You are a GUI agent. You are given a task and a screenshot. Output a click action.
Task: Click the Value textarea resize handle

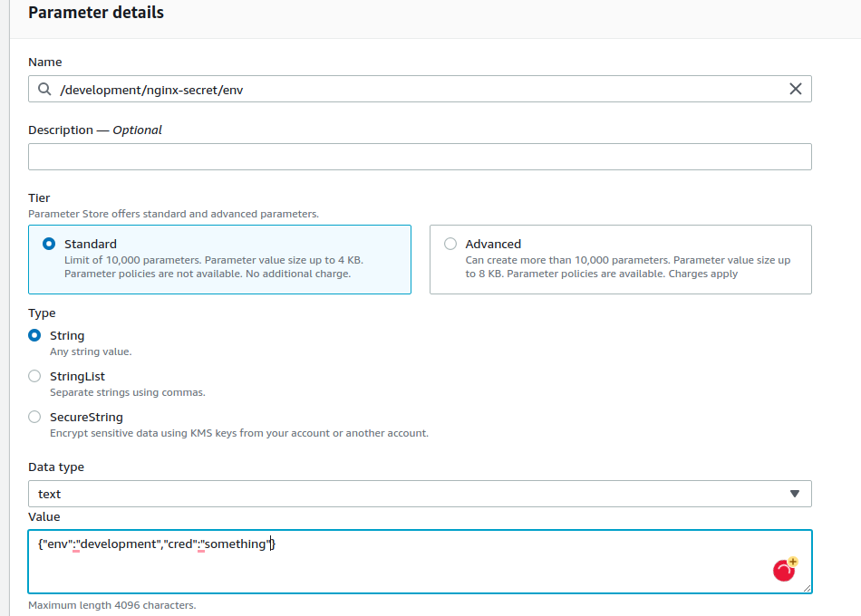[806, 587]
